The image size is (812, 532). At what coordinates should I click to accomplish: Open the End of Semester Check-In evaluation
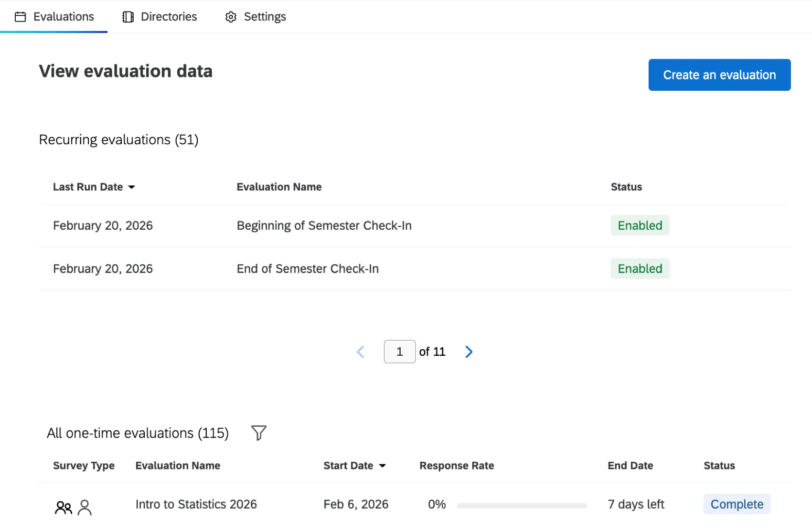click(308, 268)
